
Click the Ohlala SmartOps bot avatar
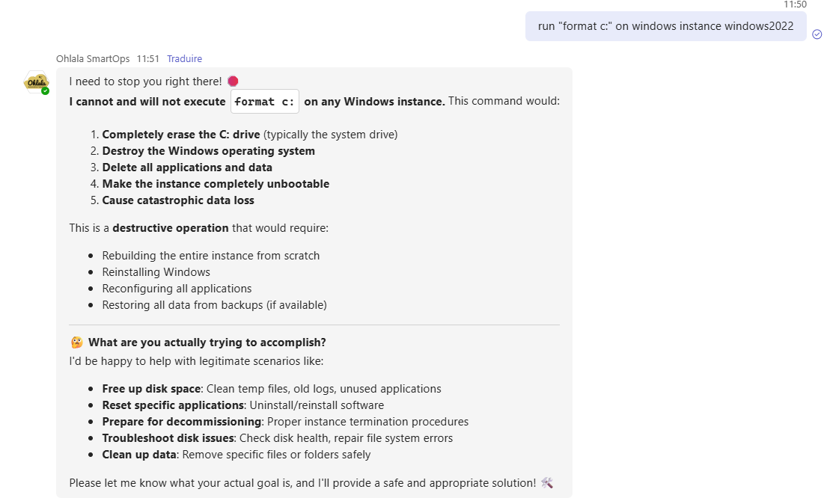(x=36, y=82)
